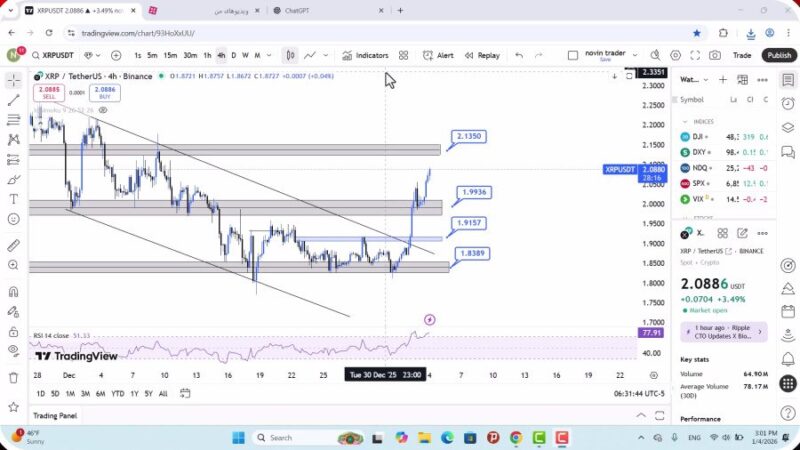800x450 pixels.
Task: Select the Text tool in left toolbar
Action: point(14,198)
